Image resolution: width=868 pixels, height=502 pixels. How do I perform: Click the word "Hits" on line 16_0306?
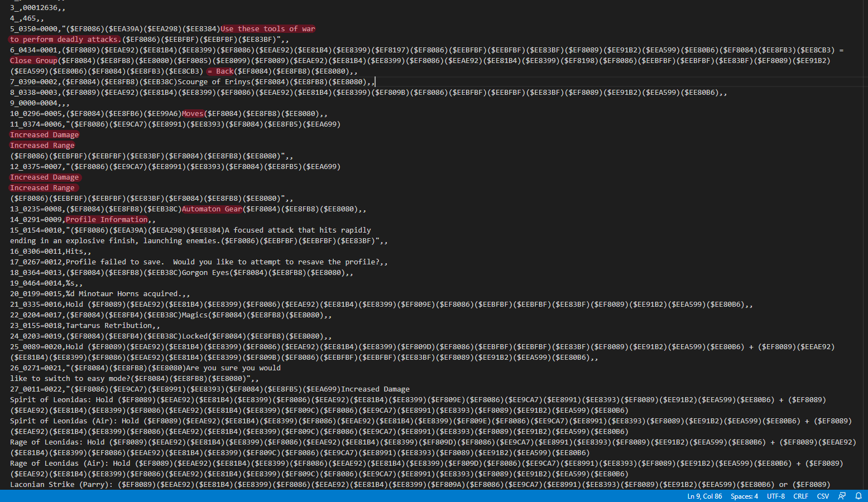click(x=74, y=252)
